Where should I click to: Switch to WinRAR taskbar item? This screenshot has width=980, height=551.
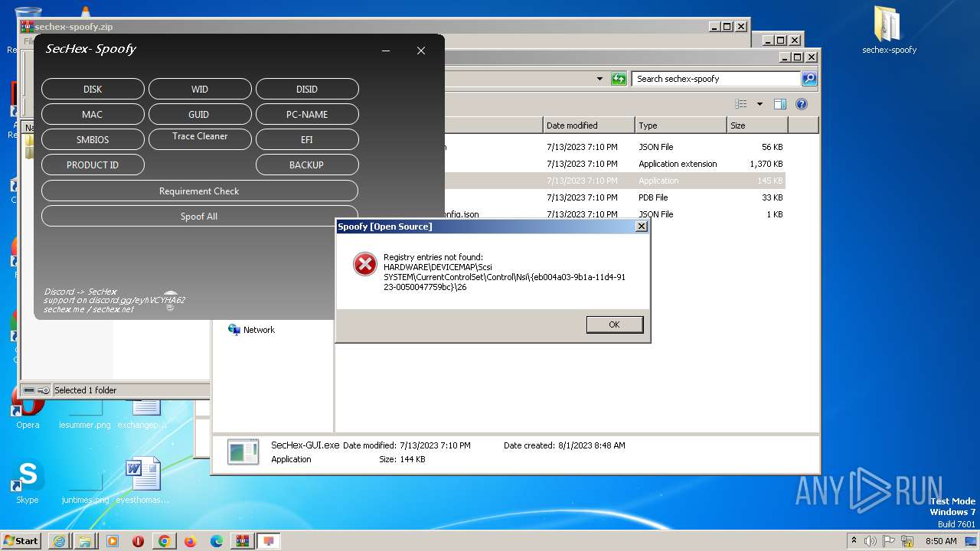pyautogui.click(x=243, y=541)
